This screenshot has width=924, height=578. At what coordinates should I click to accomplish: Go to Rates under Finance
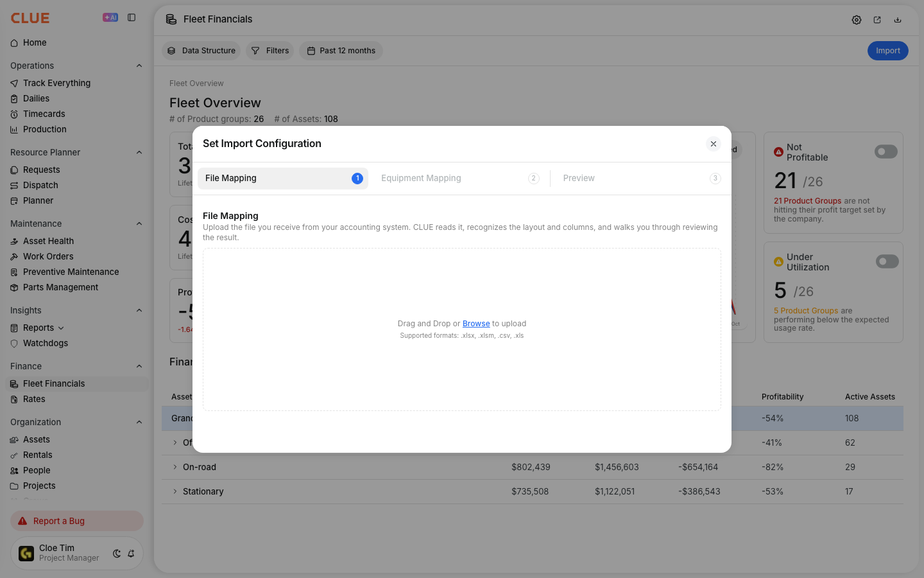tap(34, 399)
